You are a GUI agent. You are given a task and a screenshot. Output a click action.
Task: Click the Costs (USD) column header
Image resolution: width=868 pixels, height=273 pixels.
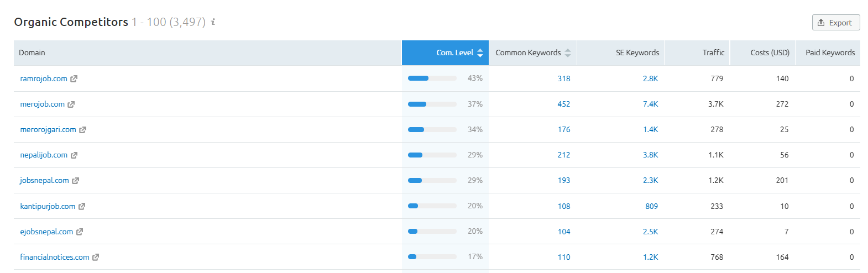[770, 53]
